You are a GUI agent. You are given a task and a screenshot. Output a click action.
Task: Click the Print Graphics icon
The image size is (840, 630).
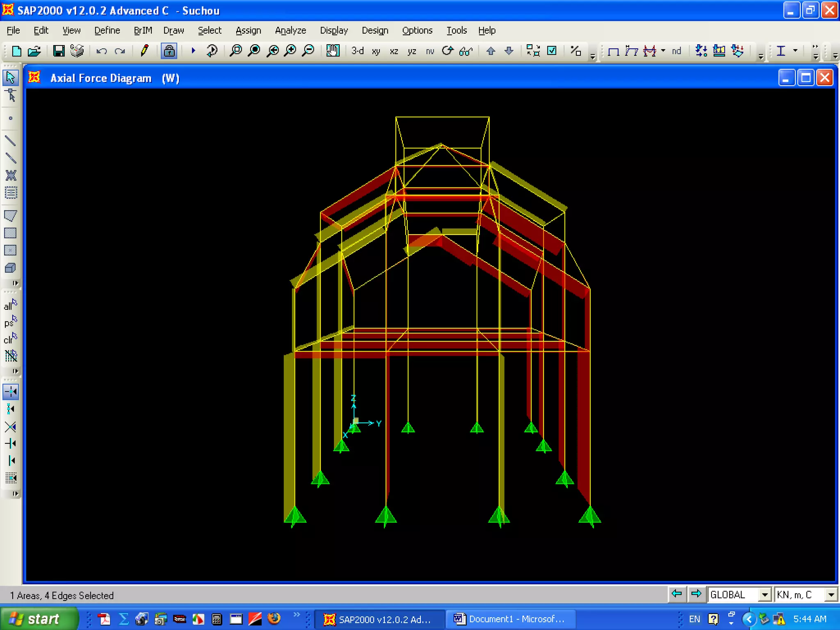click(77, 51)
